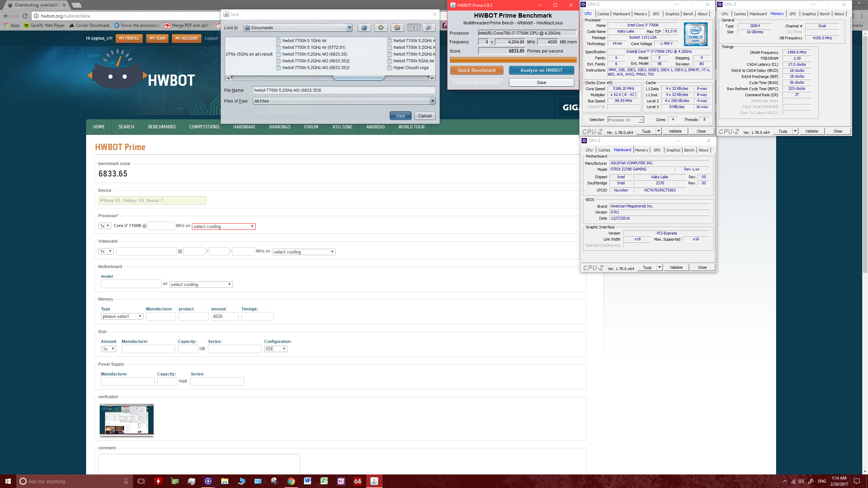Switch Save dialog to list view
This screenshot has height=488, width=868.
(414, 27)
